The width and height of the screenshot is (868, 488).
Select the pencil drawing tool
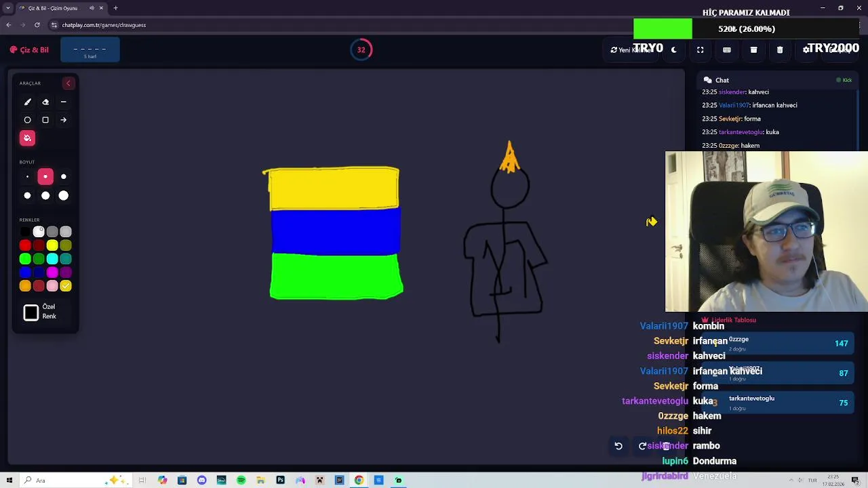28,102
